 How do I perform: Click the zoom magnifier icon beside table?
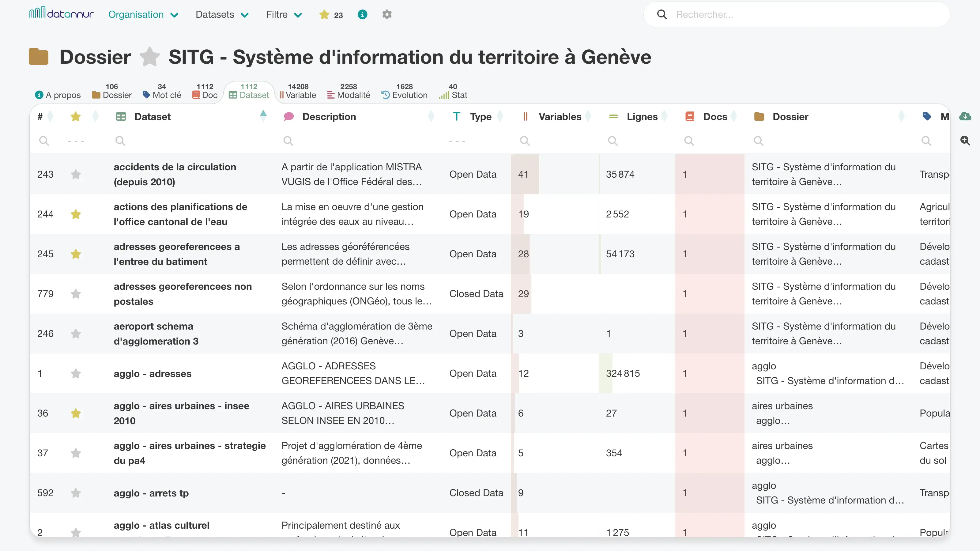965,140
